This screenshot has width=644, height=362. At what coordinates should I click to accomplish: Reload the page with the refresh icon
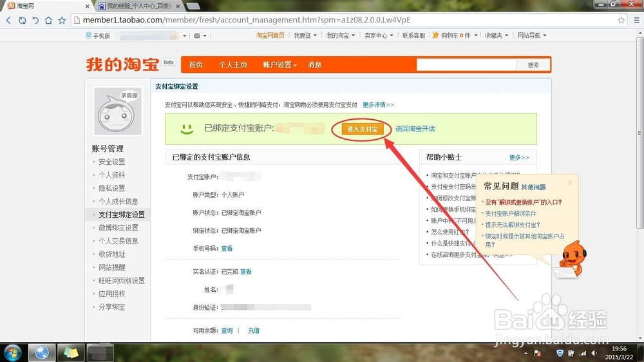coord(22,20)
